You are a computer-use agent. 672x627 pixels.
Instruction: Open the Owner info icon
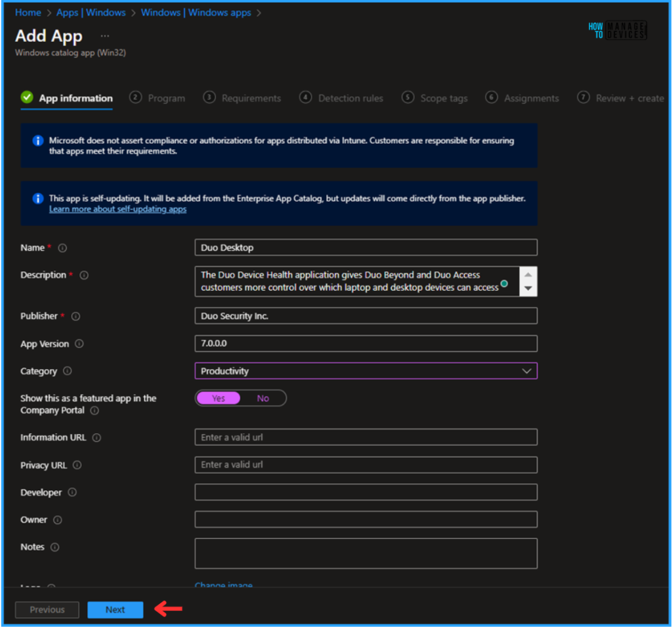point(58,520)
